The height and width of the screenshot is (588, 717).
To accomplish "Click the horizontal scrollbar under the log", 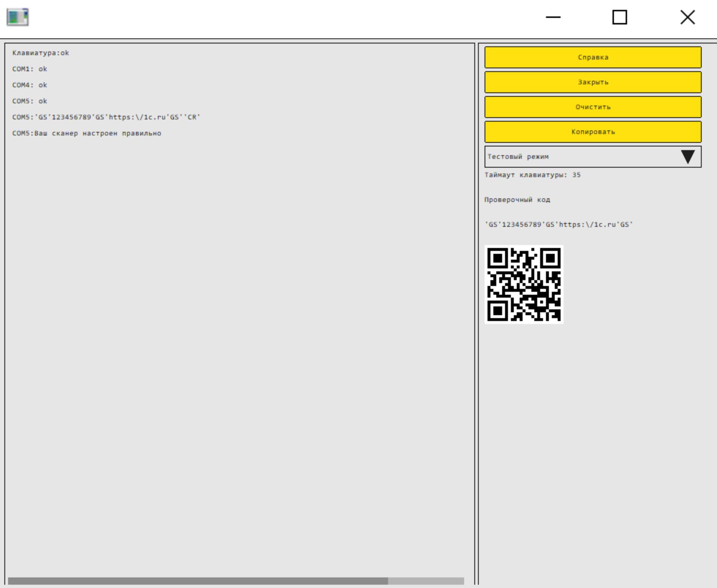I will (x=236, y=581).
